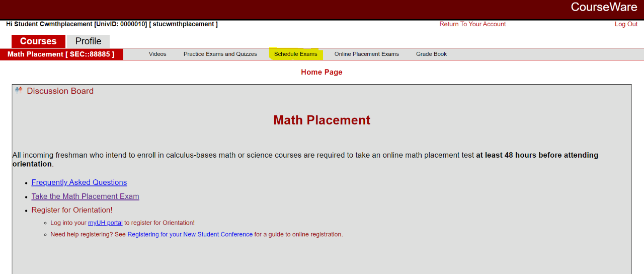
Task: Go to Practice Exams and Quizzes
Action: pos(220,54)
